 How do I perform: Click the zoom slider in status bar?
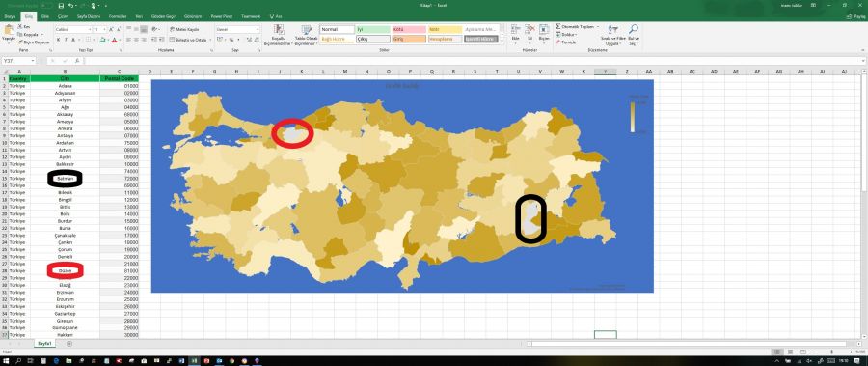(x=831, y=352)
